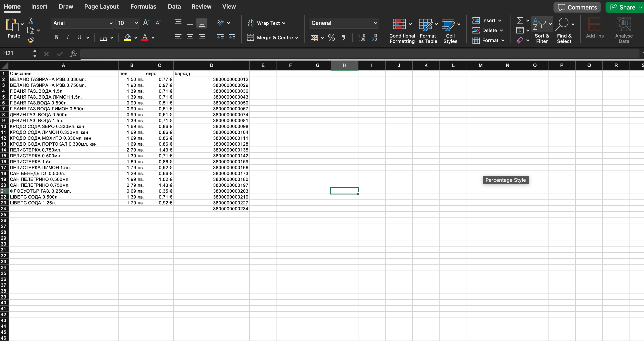
Task: Increase font size with large A
Action: click(146, 23)
